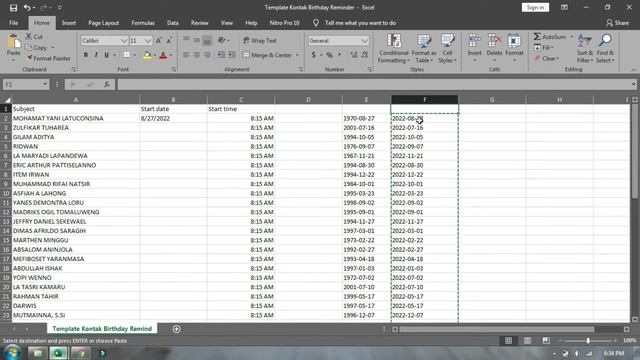The width and height of the screenshot is (640, 360).
Task: Open Format as Table menu
Action: [424, 49]
